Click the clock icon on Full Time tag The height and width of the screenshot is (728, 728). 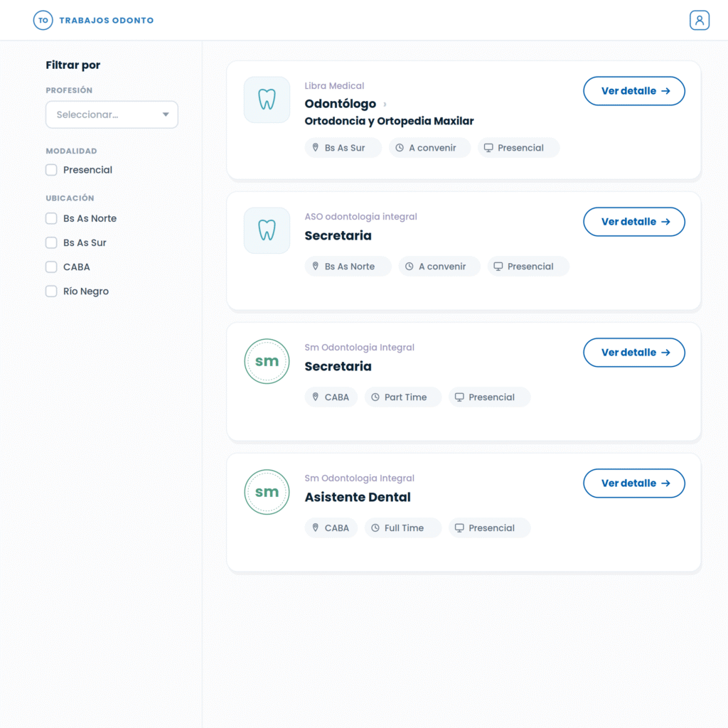click(375, 528)
